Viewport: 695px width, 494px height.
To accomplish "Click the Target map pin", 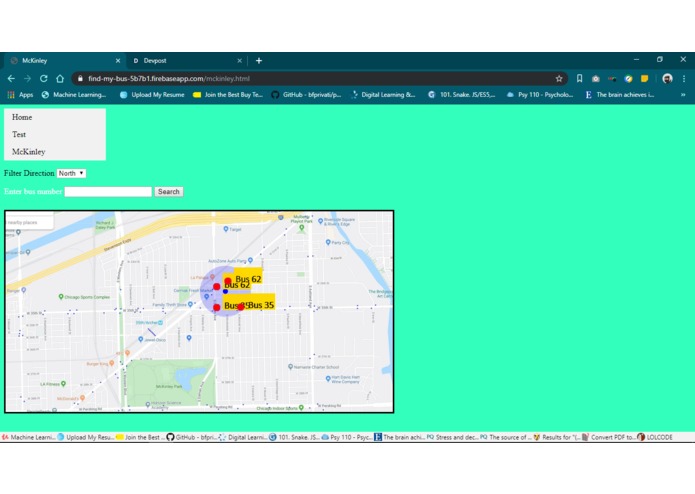I will [x=226, y=229].
